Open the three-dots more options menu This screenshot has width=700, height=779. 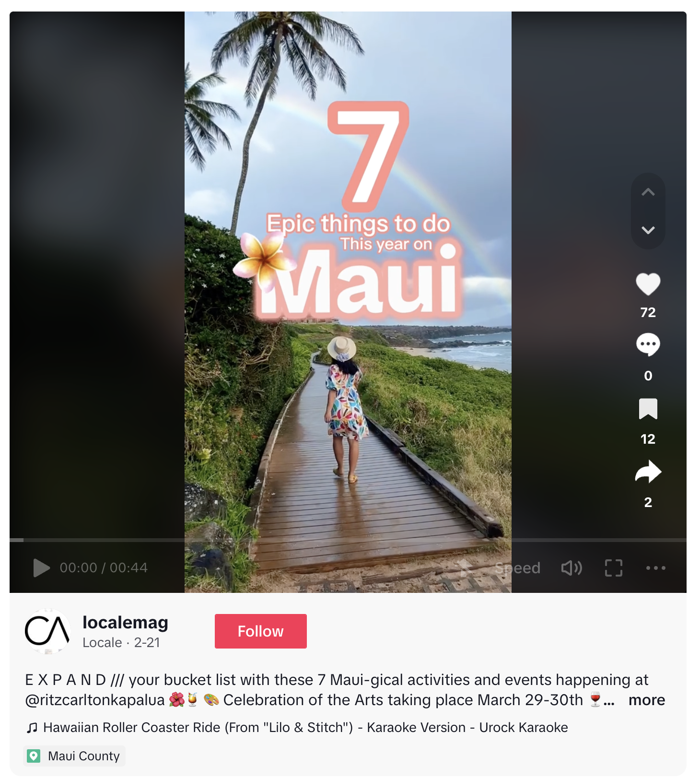point(655,568)
